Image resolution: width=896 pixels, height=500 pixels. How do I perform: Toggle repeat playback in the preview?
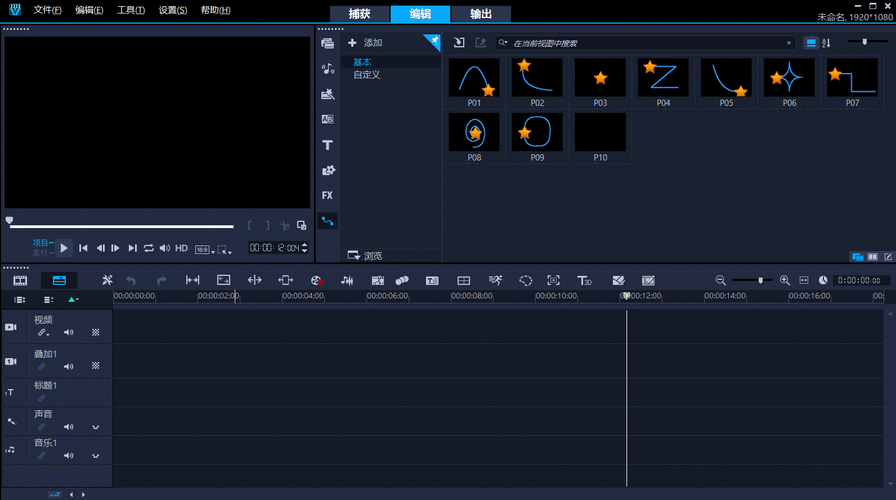tap(149, 248)
